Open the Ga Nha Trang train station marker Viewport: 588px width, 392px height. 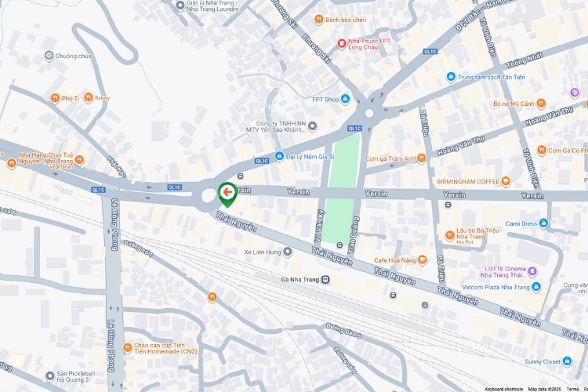click(325, 280)
